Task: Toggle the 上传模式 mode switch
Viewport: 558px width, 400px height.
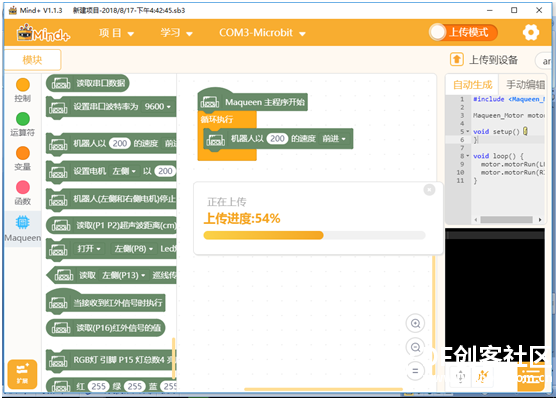Action: 463,33
